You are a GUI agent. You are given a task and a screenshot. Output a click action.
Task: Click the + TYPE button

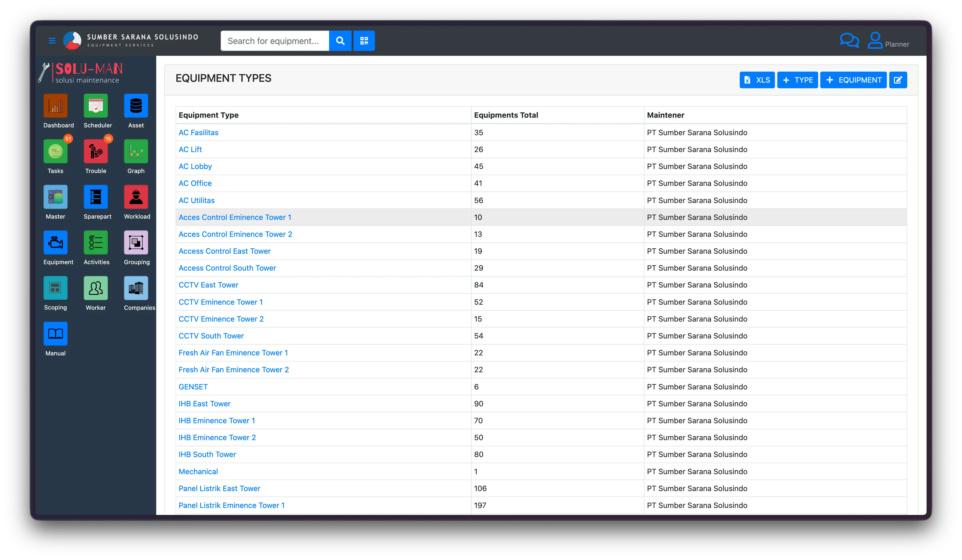(x=797, y=80)
